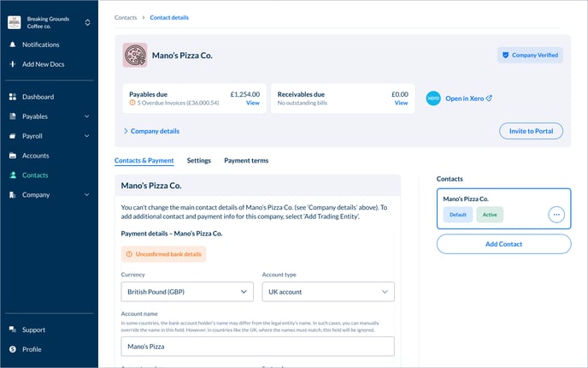Select Add New Docs in sidebar

pyautogui.click(x=43, y=64)
